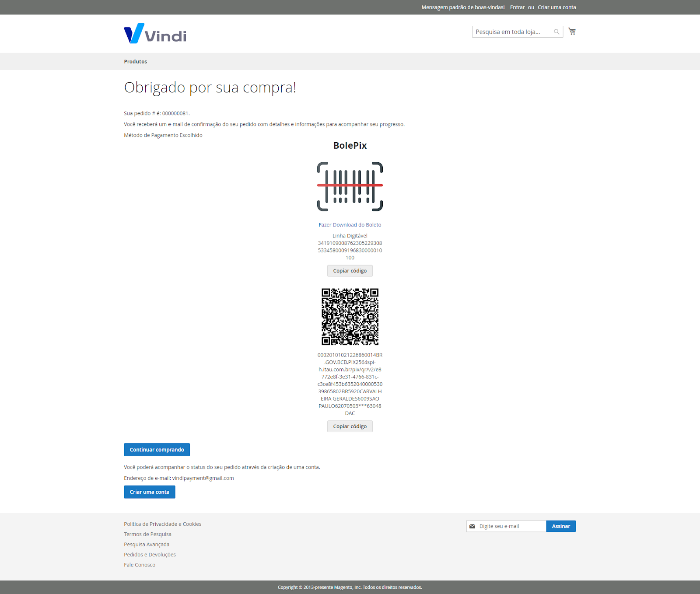Click Método de Pagamento Escolhido text

coord(163,135)
